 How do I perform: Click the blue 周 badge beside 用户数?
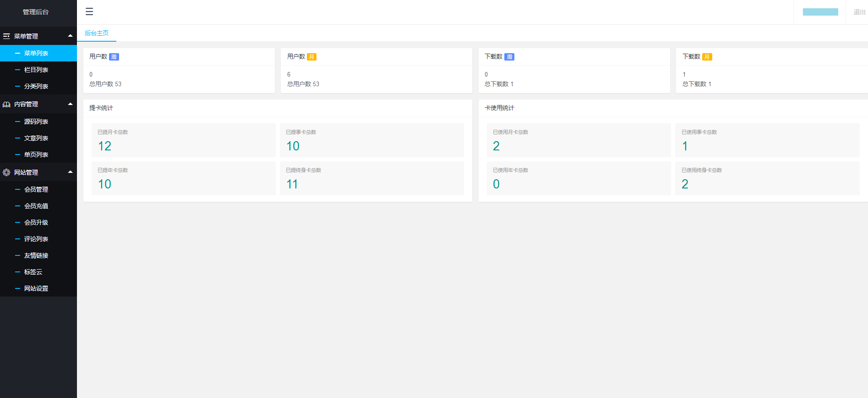114,57
